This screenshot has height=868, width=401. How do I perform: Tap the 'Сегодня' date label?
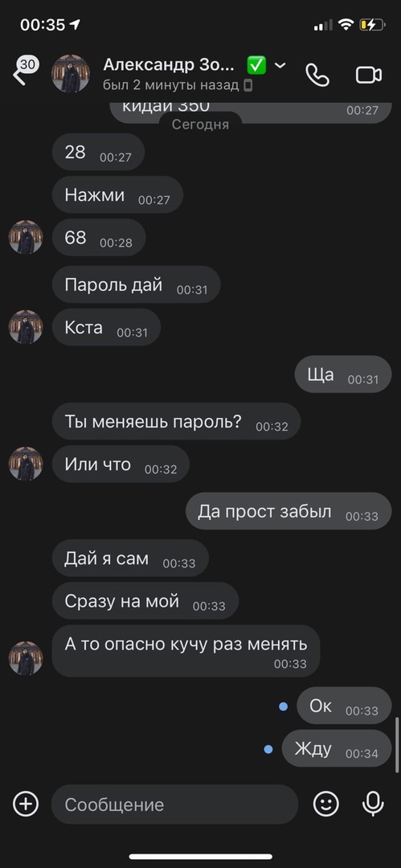(x=201, y=125)
